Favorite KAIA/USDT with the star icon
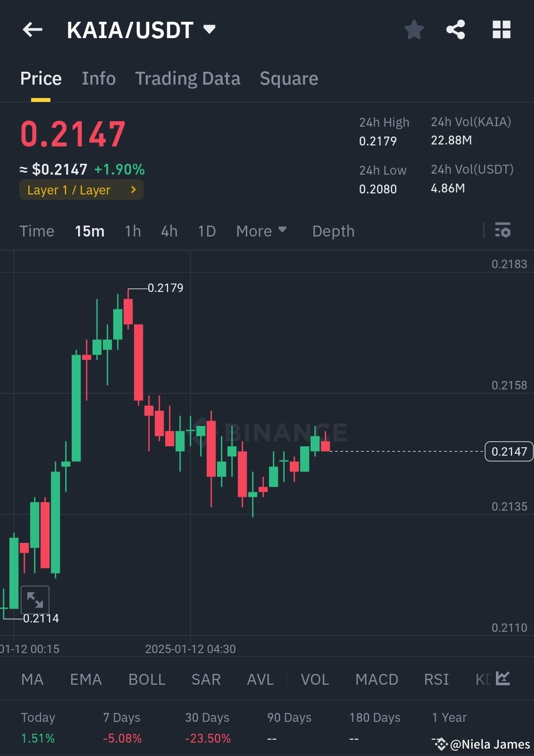 [414, 30]
